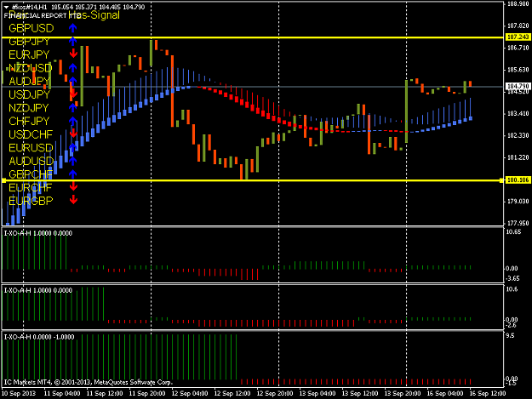Select the NZDJPY pair label
The width and height of the screenshot is (532, 399).
28,108
